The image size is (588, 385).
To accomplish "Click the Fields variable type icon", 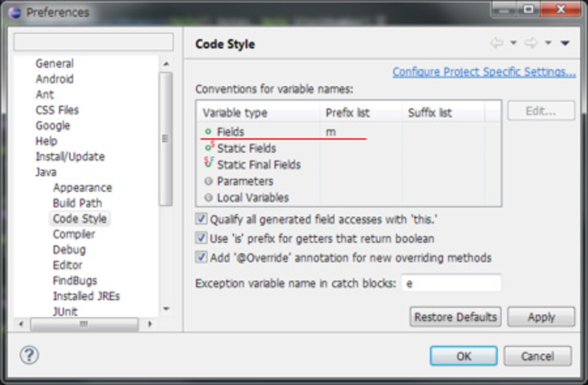I will 208,132.
